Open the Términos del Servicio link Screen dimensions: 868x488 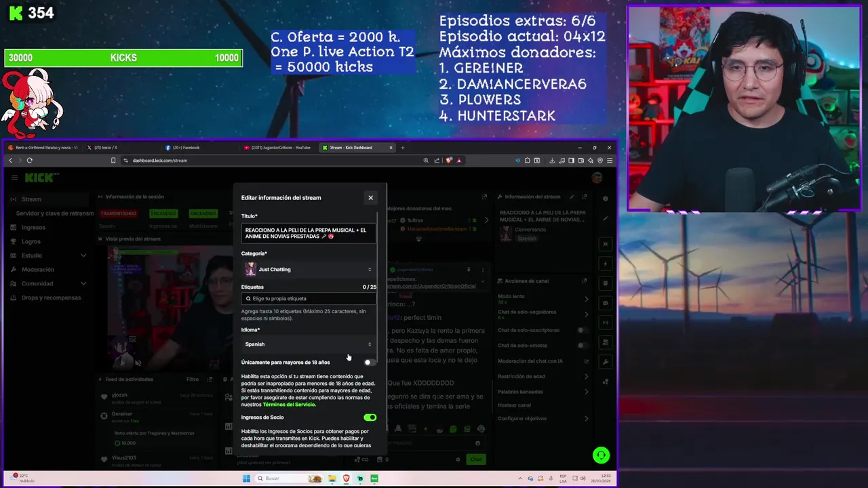pos(289,405)
